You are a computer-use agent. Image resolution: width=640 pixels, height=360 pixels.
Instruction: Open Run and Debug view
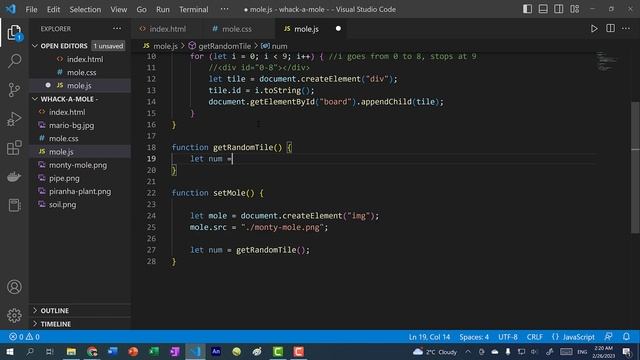14,119
